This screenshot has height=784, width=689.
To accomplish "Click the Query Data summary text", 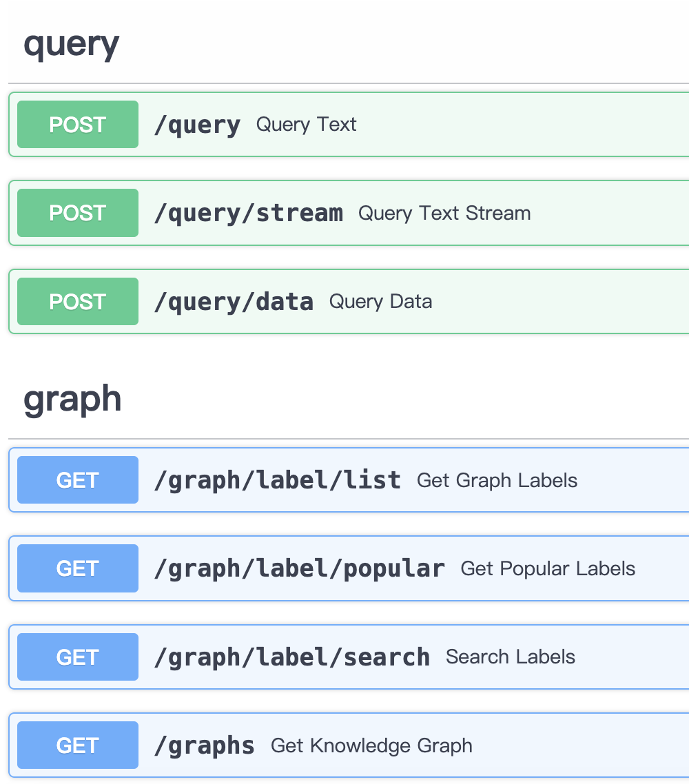I will point(380,302).
